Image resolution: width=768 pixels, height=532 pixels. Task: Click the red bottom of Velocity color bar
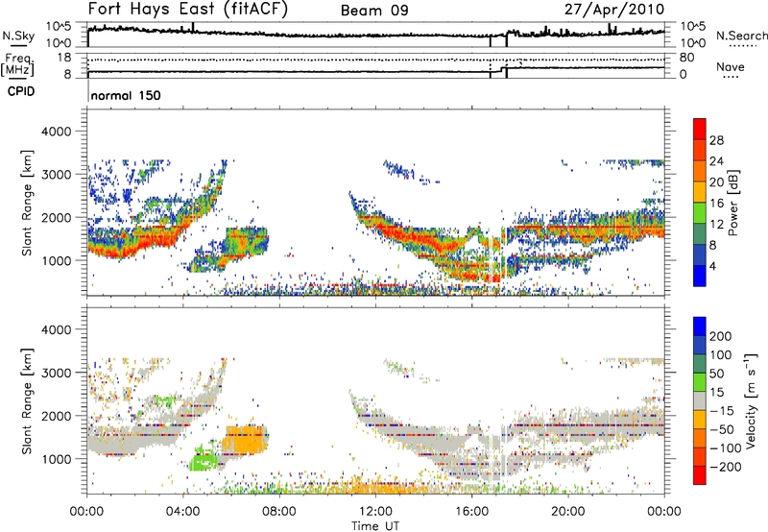[x=700, y=475]
